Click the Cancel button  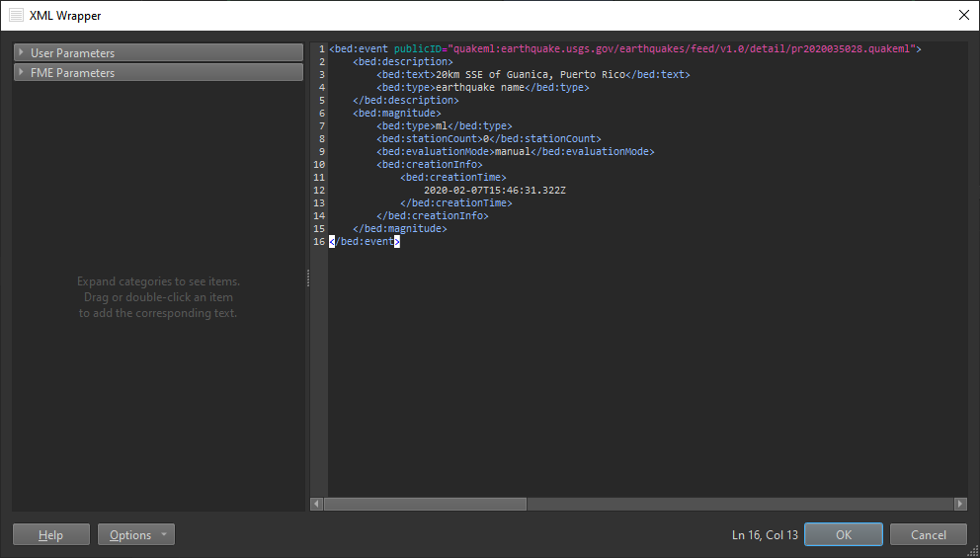click(929, 535)
